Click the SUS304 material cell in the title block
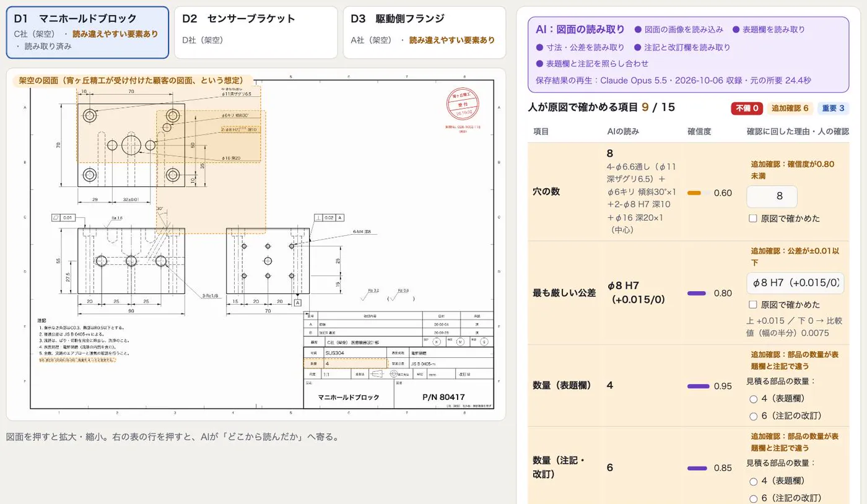The height and width of the screenshot is (504, 867). (355, 352)
